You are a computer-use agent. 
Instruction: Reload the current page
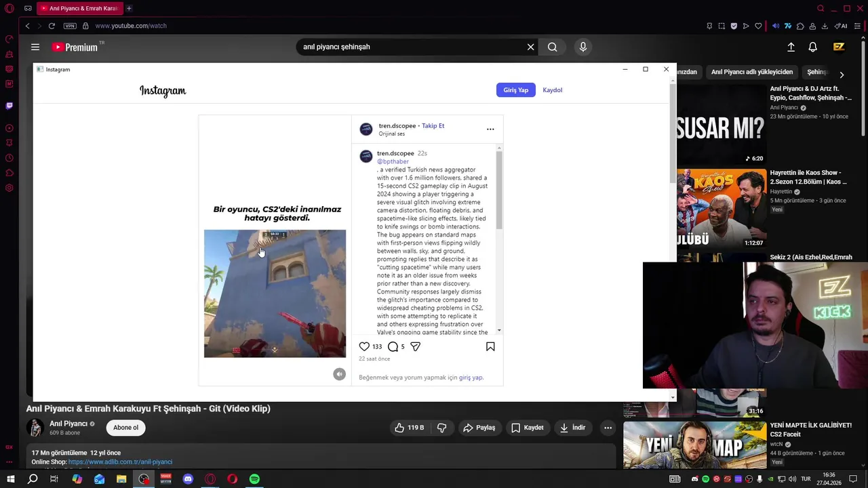52,26
